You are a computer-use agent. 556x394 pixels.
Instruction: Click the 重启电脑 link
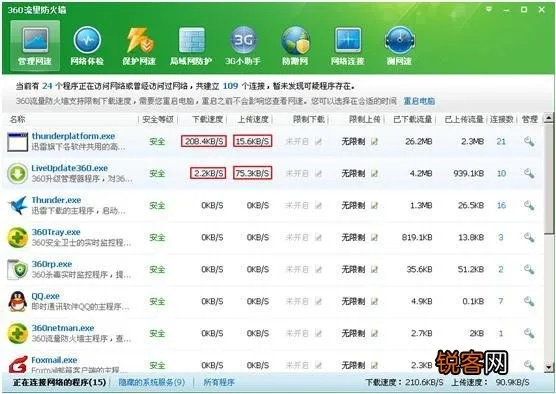point(419,101)
